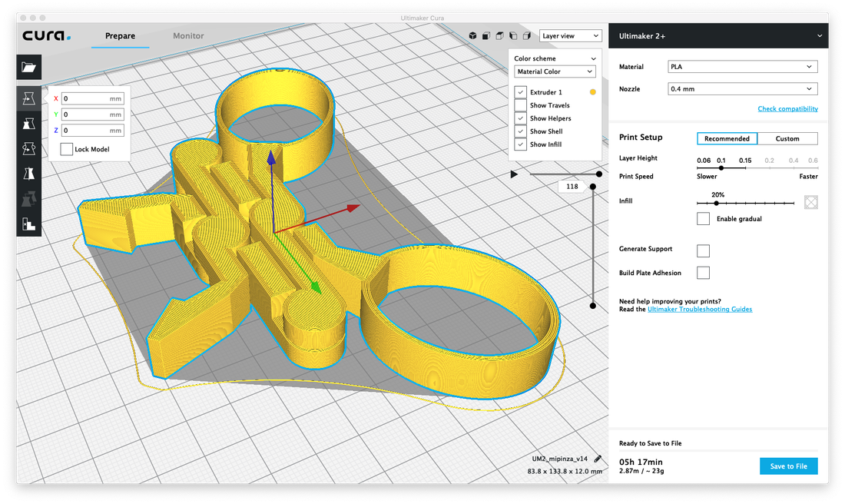Image resolution: width=845 pixels, height=504 pixels.
Task: Select the Custom print setup tab
Action: (787, 138)
